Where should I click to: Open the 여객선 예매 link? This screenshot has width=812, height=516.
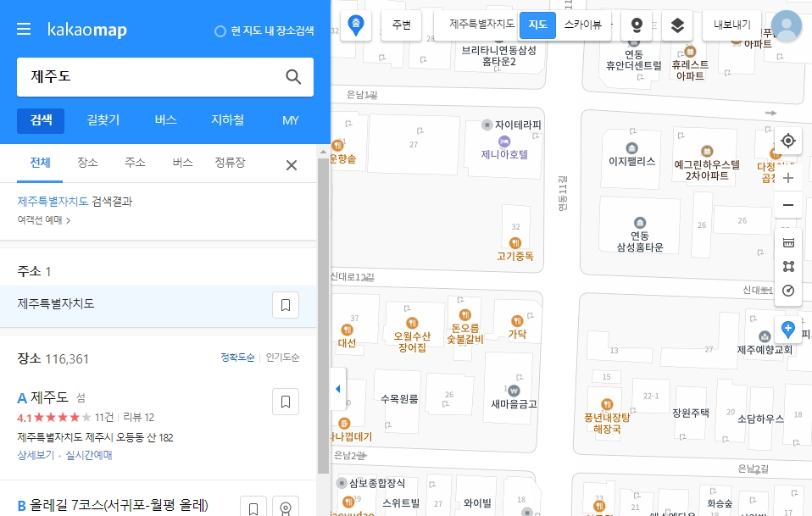(43, 220)
